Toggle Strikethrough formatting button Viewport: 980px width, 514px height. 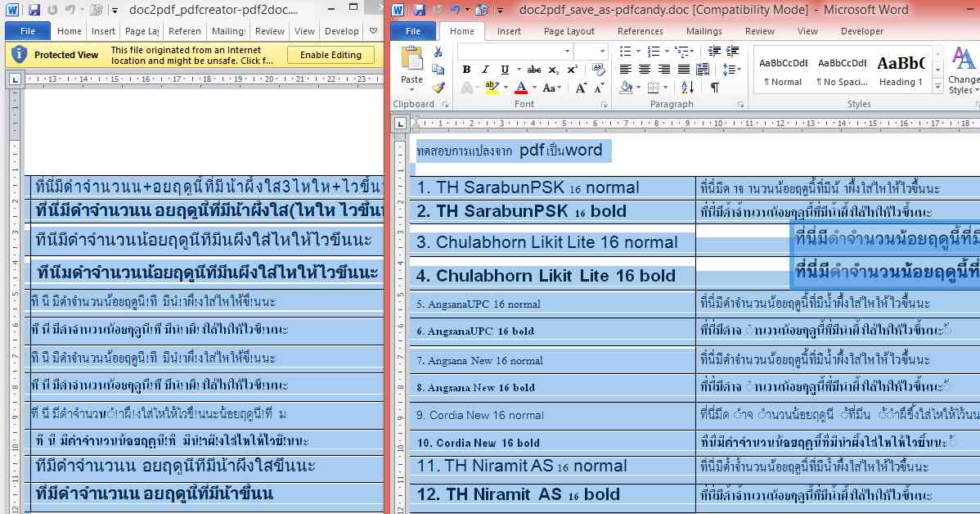534,70
